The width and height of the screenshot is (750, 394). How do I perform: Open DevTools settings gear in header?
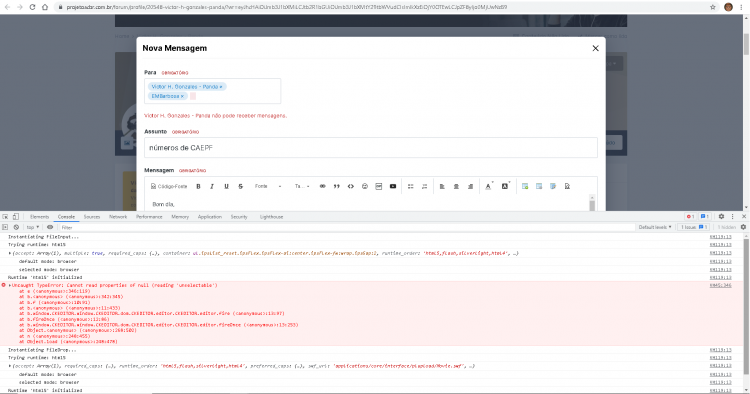pyautogui.click(x=721, y=217)
